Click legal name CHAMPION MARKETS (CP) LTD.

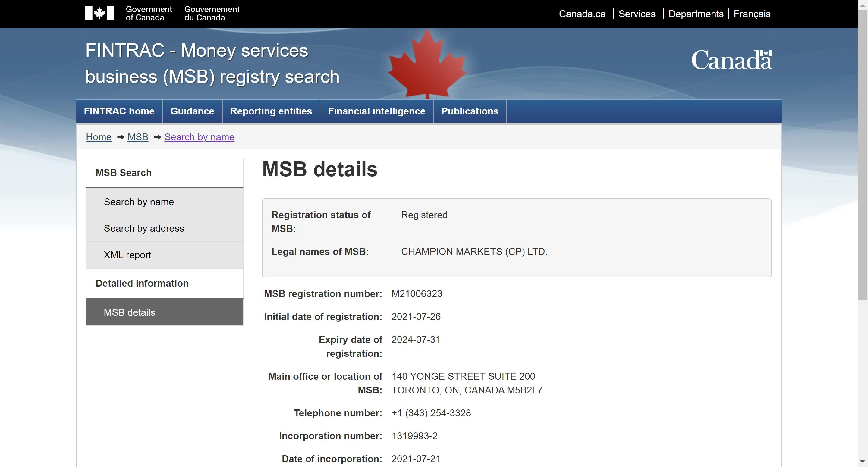pos(474,252)
